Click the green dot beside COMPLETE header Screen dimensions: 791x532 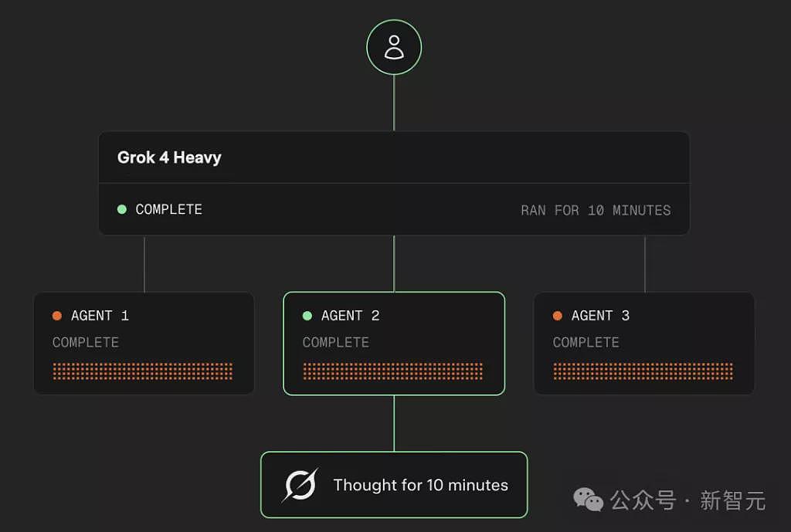(122, 209)
